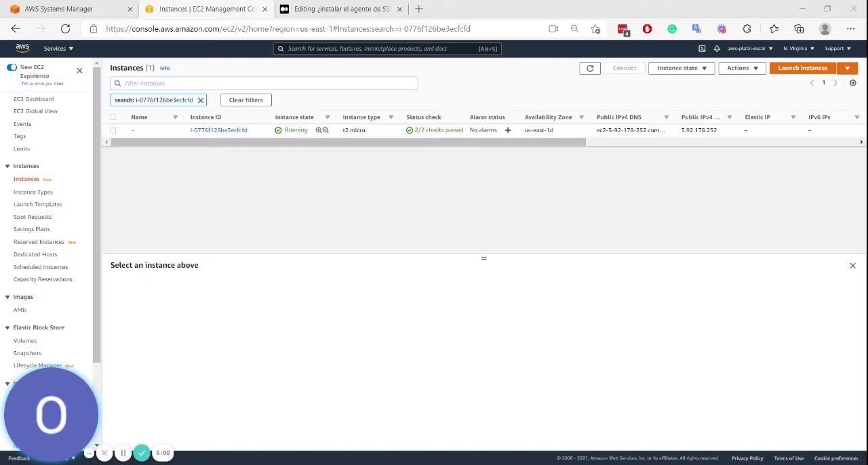Viewport: 868px width, 465px height.
Task: Reload the browser page
Action: 65,28
